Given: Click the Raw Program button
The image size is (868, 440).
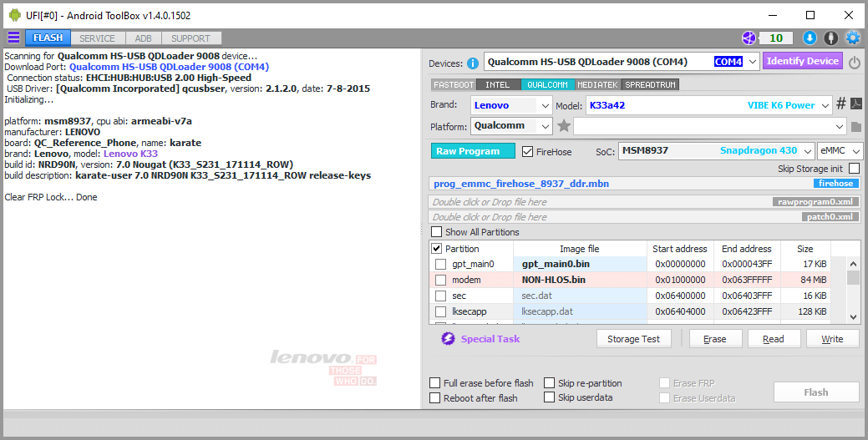Looking at the screenshot, I should (x=473, y=151).
